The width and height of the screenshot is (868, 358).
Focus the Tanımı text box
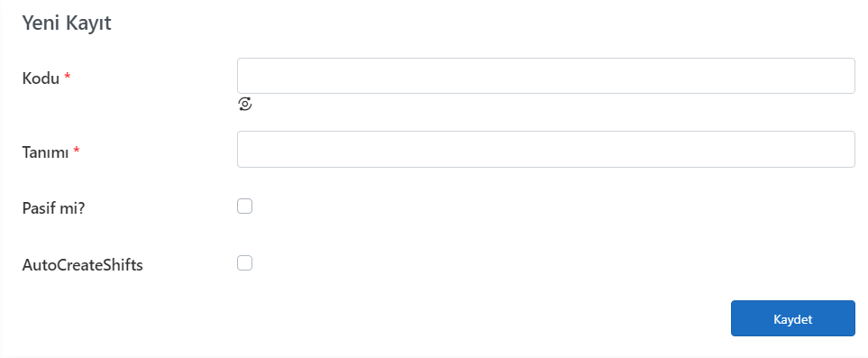[x=546, y=149]
